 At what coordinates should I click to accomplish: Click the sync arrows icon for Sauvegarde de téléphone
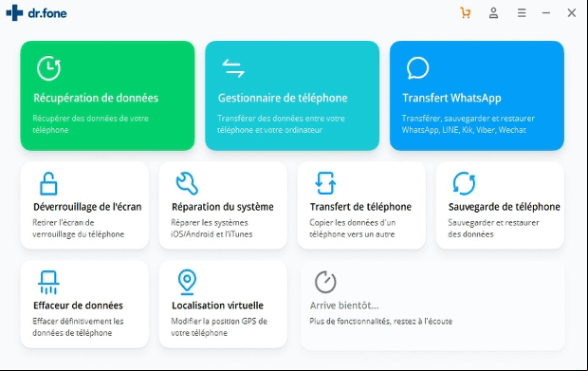(464, 183)
